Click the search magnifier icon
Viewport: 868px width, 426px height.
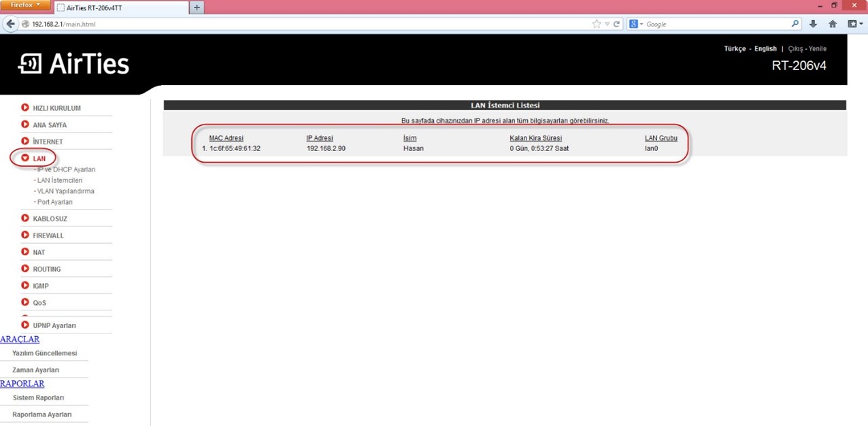pos(795,24)
